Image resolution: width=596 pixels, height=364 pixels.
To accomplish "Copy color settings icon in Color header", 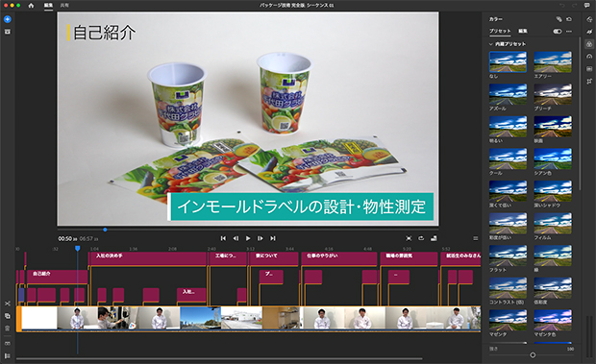I will pos(559,19).
